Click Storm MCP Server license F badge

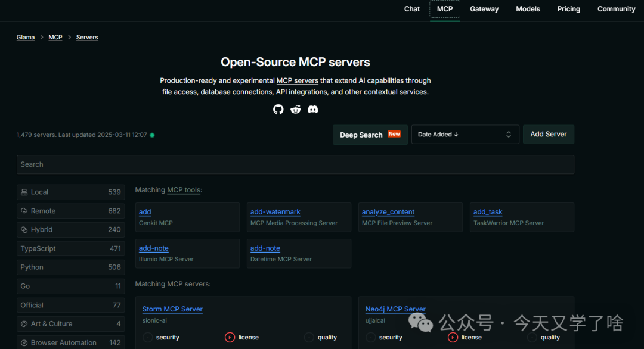pos(230,337)
